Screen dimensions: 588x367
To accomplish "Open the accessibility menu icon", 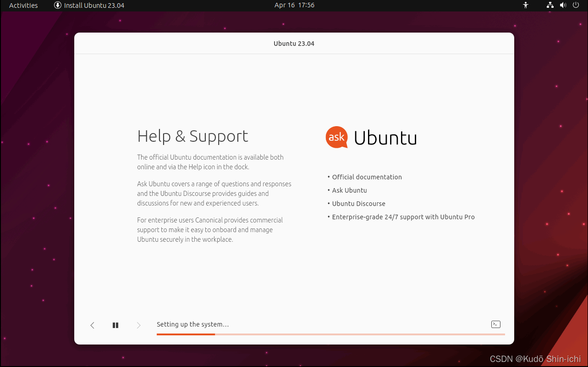I will tap(526, 5).
